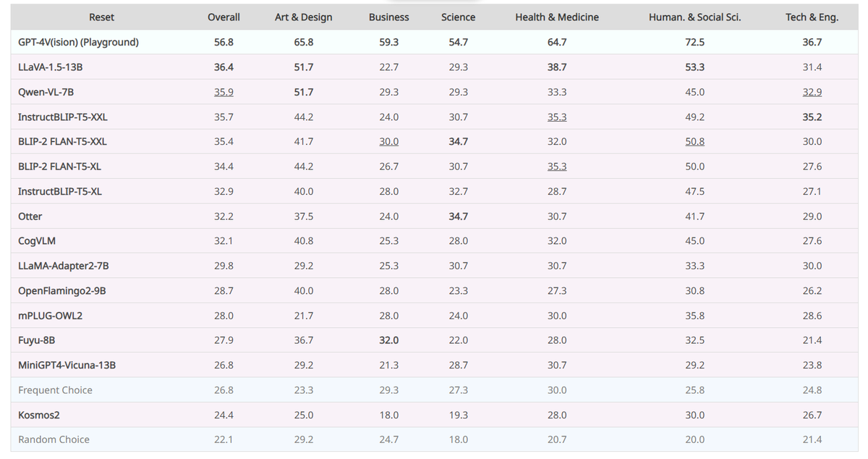Sort by Human. & Social Sci. header

(x=694, y=17)
